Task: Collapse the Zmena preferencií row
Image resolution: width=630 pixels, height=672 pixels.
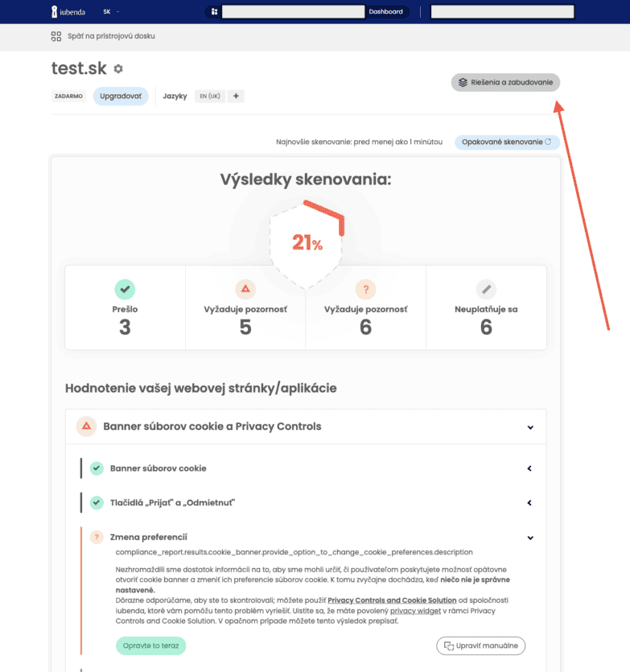Action: pos(530,538)
